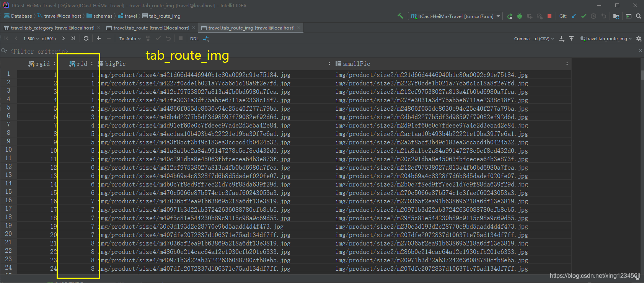The image size is (644, 283).
Task: Open the Tx: Auto transaction dropdown
Action: tap(130, 38)
